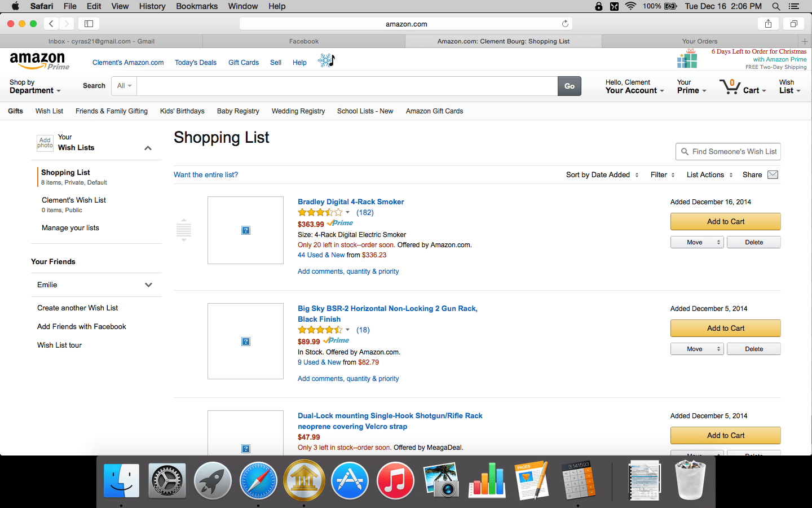Open the Amazon shopping cart icon
Image resolution: width=812 pixels, height=508 pixels.
(x=730, y=86)
